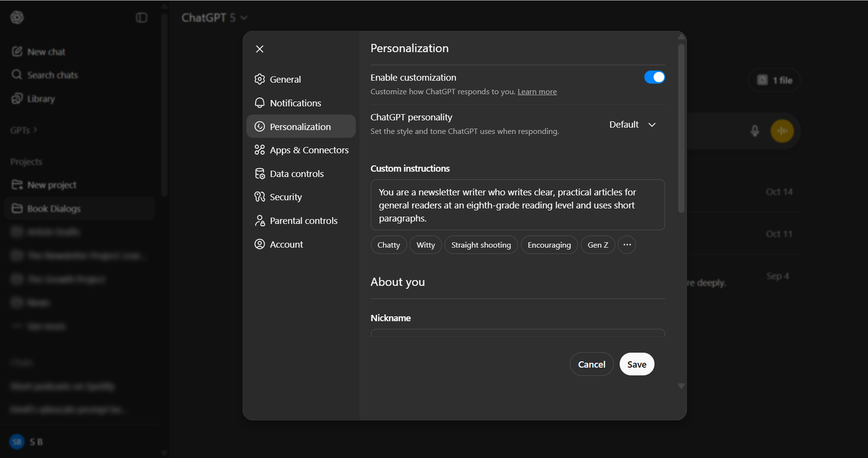Disable the Enable customization toggle
Viewport: 868px width, 458px height.
point(654,77)
